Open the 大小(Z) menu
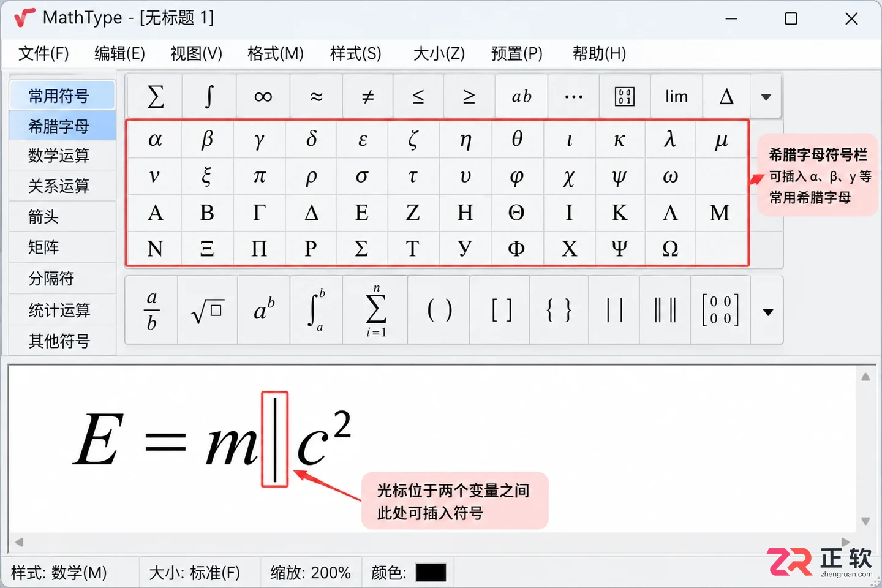The height and width of the screenshot is (588, 882). click(439, 53)
